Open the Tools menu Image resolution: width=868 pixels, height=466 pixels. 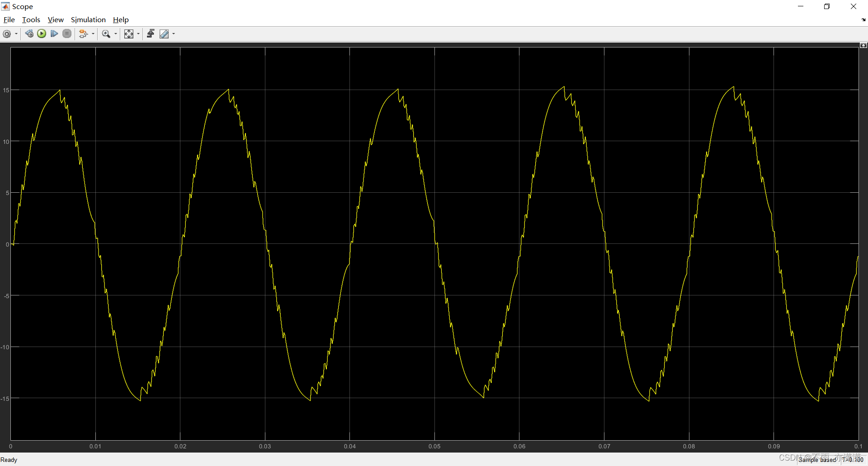click(31, 20)
